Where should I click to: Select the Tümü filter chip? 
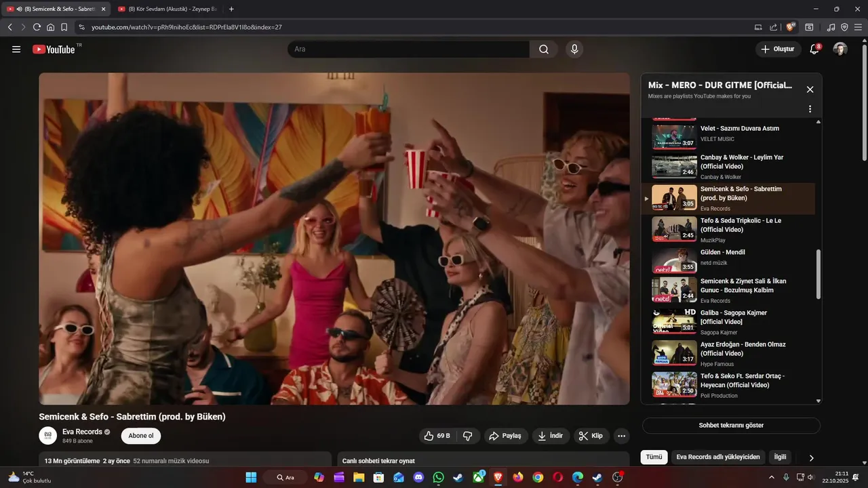click(654, 457)
